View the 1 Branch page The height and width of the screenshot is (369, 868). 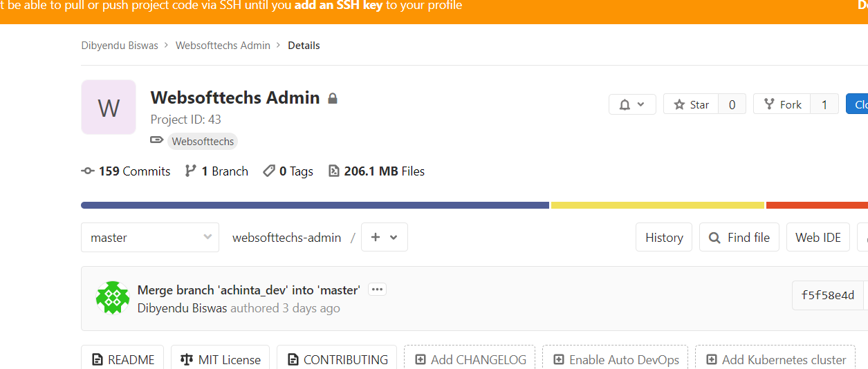pos(216,171)
